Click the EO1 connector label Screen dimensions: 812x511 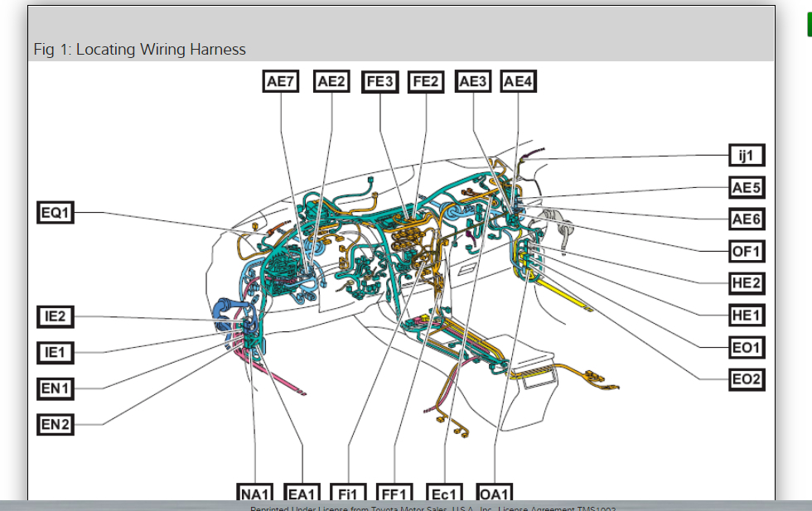click(x=747, y=347)
